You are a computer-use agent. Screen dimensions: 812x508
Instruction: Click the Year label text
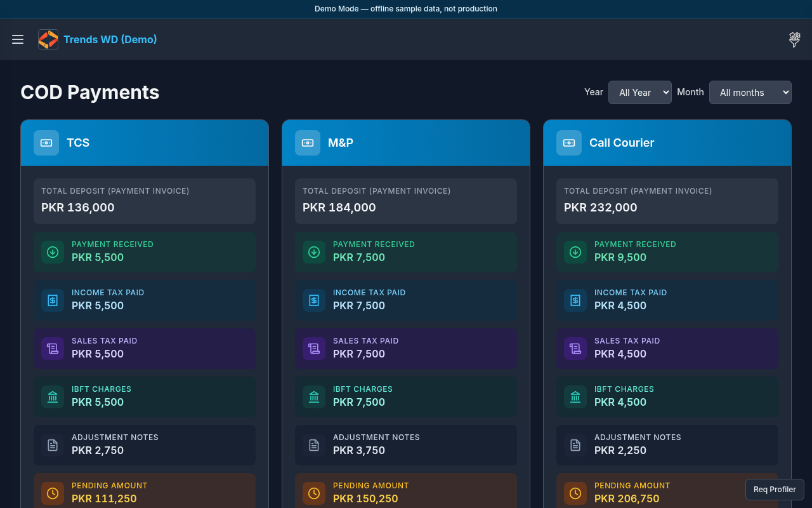[x=594, y=92]
